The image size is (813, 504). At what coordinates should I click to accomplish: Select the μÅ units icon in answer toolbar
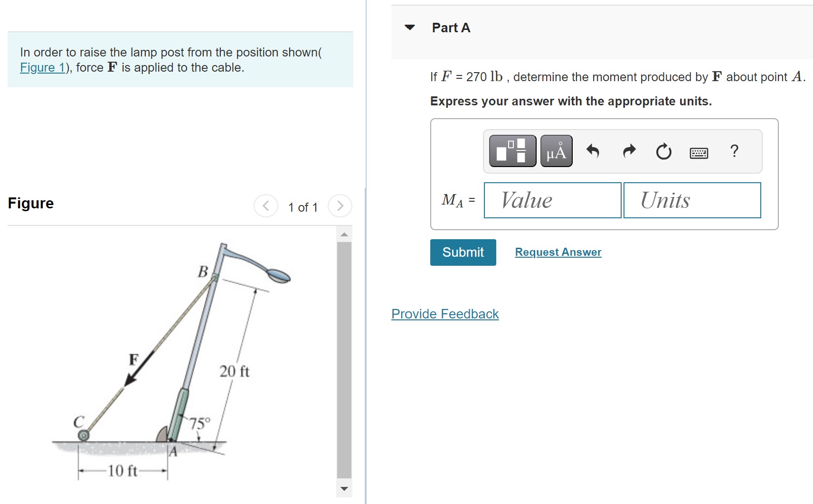pos(556,151)
